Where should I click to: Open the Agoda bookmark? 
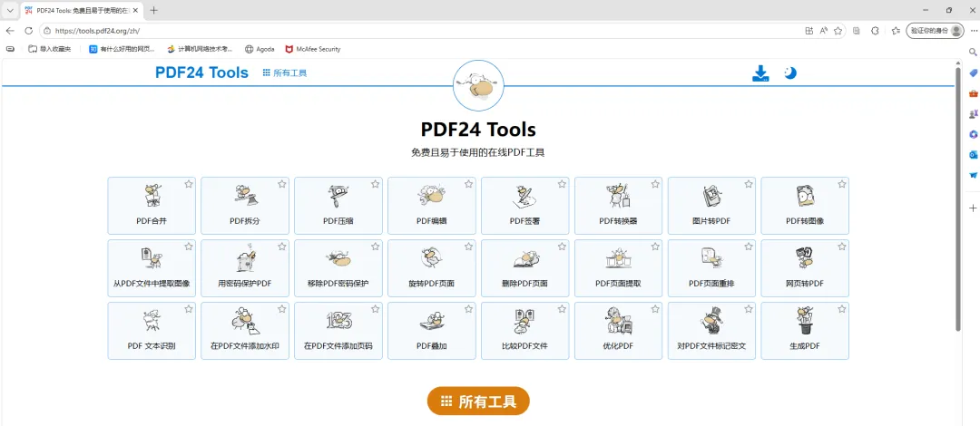coord(260,49)
